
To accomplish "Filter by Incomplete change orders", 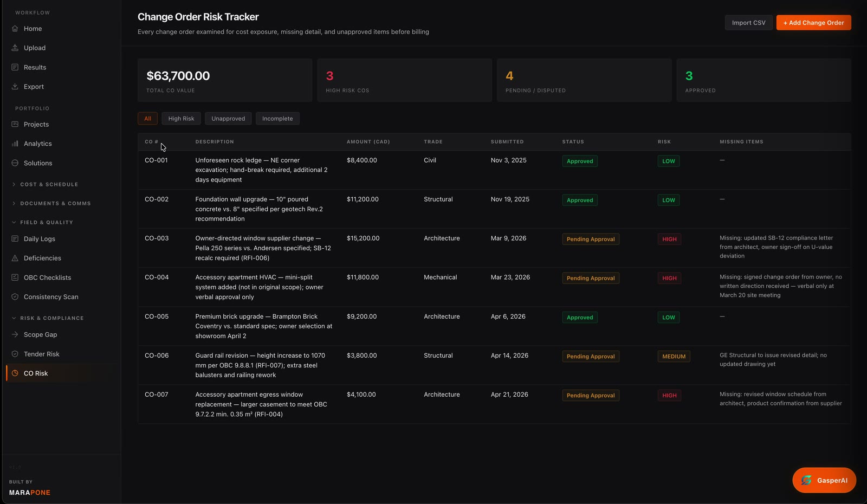I will [277, 119].
